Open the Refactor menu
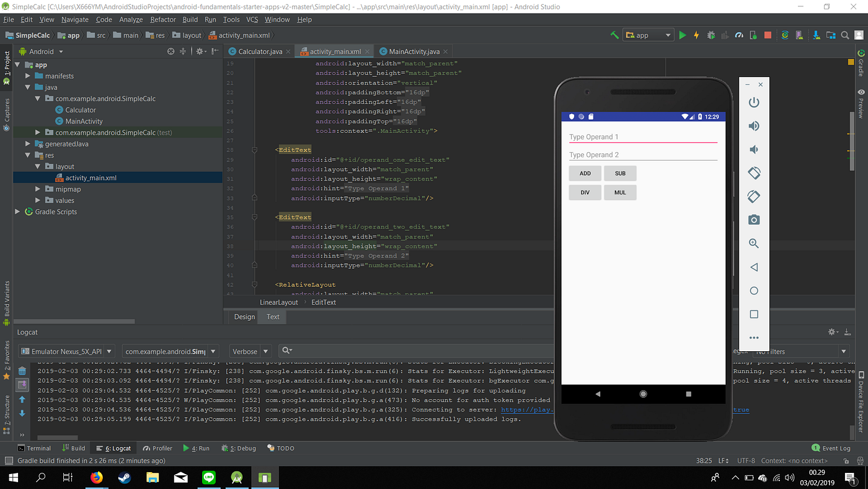Screen dimensions: 868x489 pyautogui.click(x=163, y=20)
